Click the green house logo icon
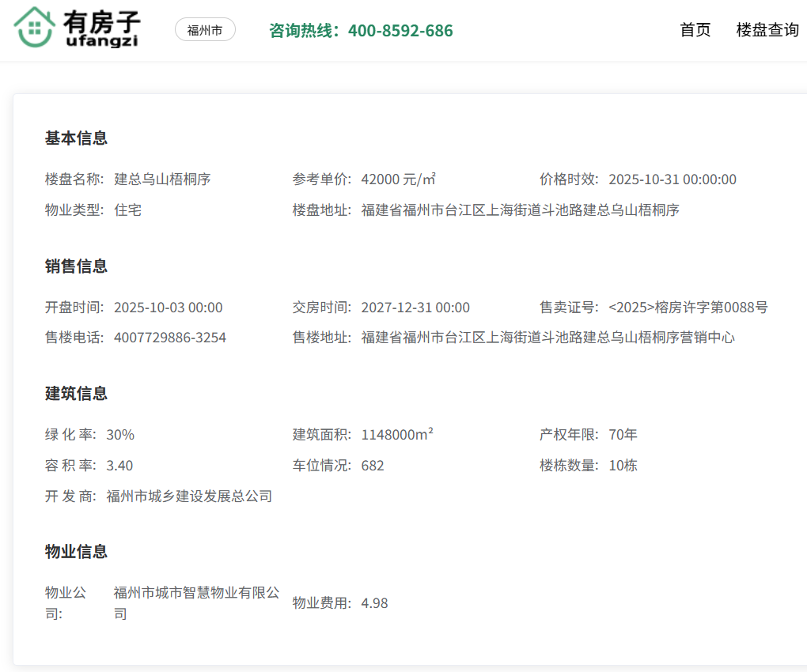Image resolution: width=807 pixels, height=672 pixels. [x=33, y=28]
